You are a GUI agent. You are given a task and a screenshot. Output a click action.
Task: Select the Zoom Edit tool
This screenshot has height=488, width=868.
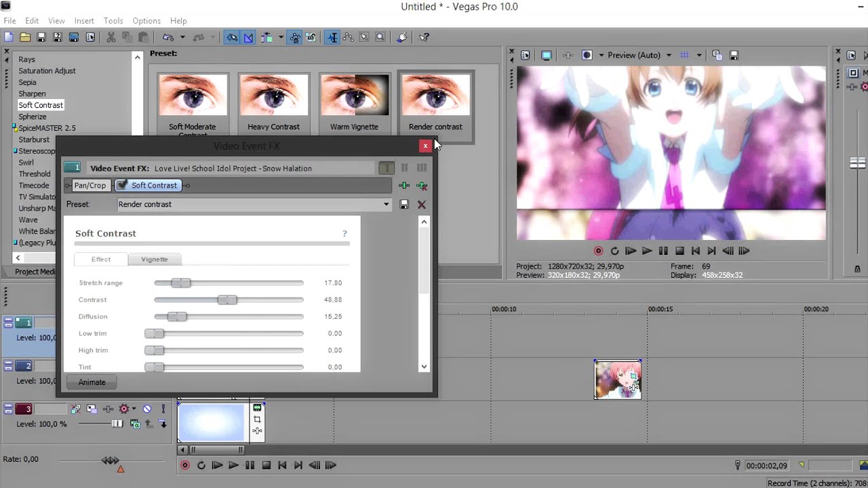coord(380,37)
